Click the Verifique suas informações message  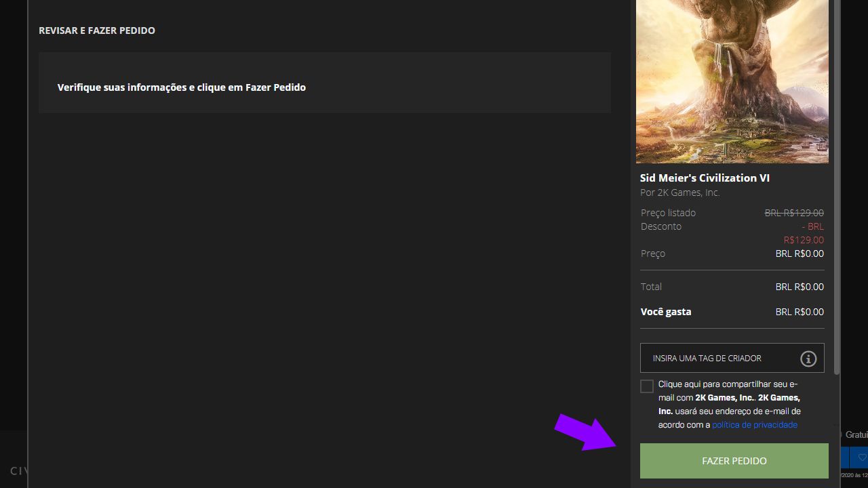tap(182, 87)
